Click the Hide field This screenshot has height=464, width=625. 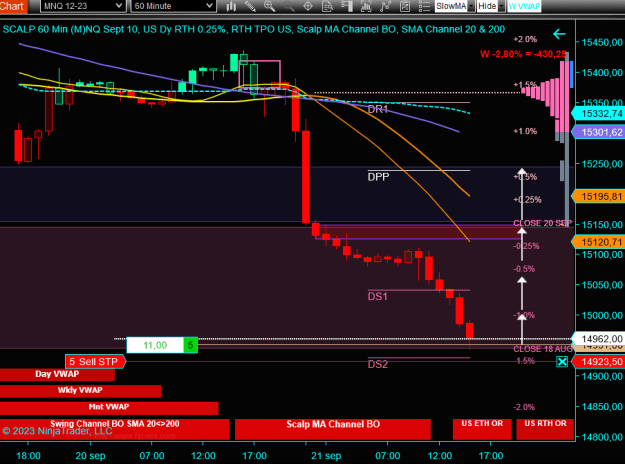487,6
